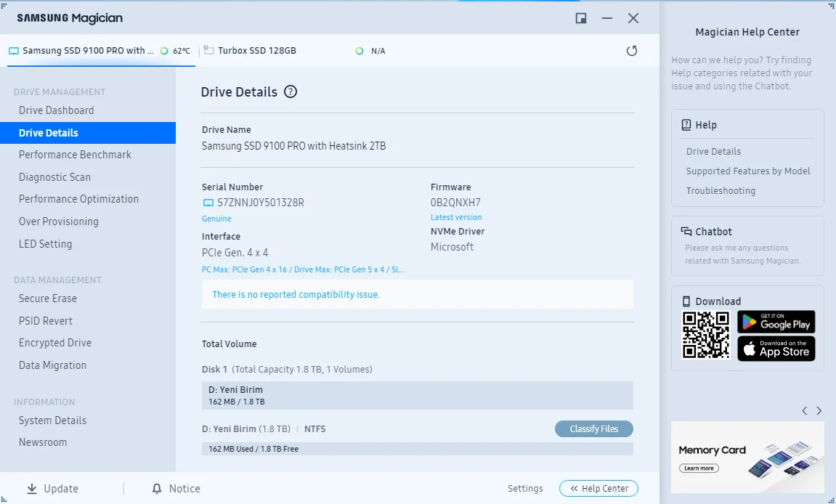This screenshot has width=836, height=504.
Task: Click the compact mode window icon
Action: pyautogui.click(x=581, y=18)
